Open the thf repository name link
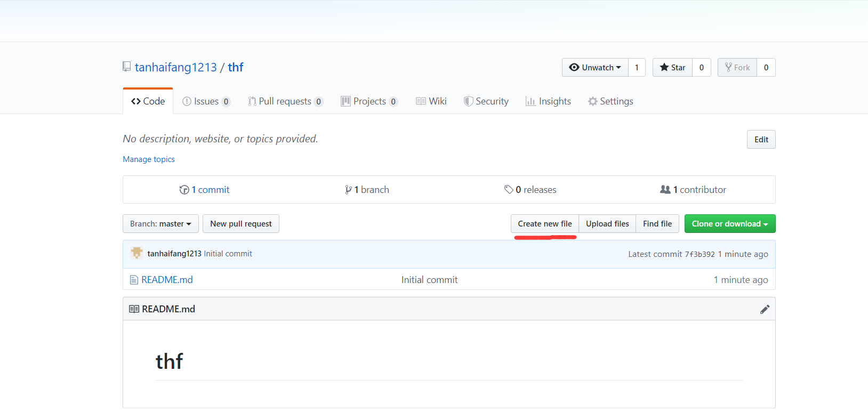 236,67
